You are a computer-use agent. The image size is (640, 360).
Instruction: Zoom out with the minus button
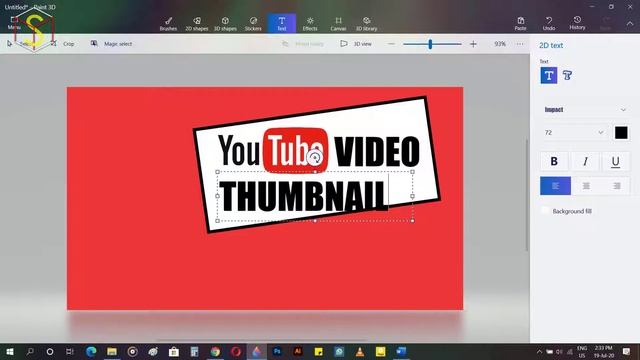[391, 44]
